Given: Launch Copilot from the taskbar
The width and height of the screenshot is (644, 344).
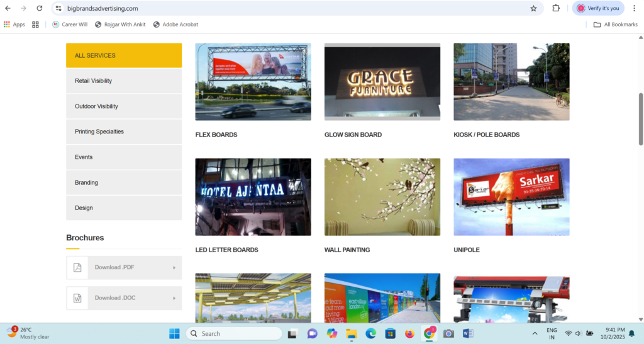Looking at the screenshot, I should click(332, 334).
